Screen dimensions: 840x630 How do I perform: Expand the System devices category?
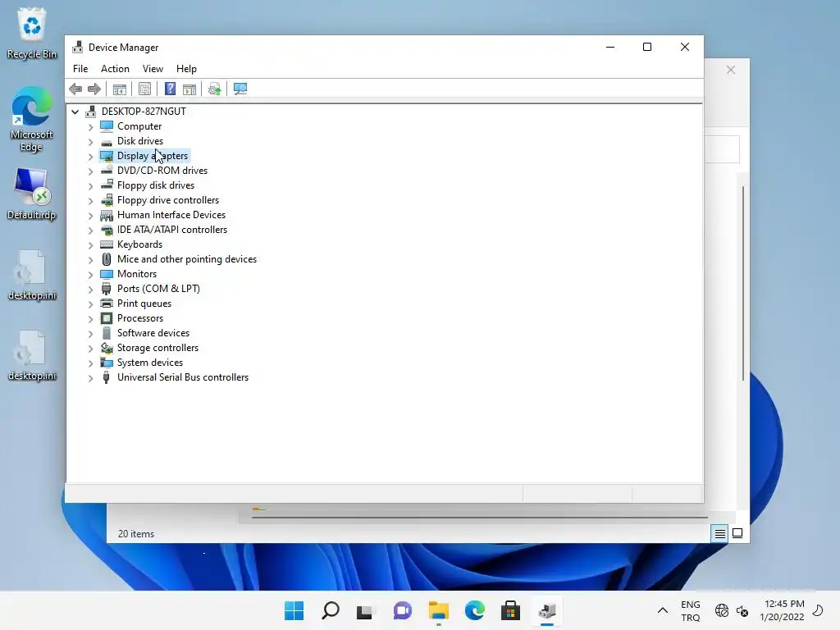coord(90,363)
